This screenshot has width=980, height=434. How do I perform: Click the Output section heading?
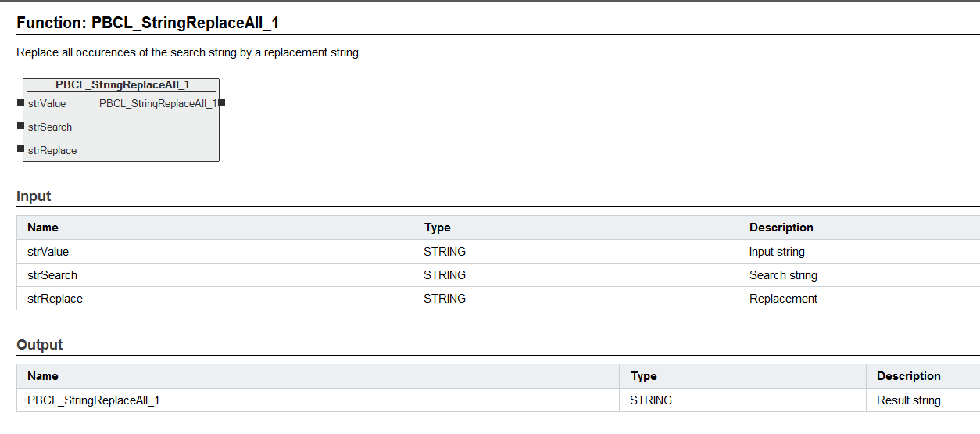(40, 345)
